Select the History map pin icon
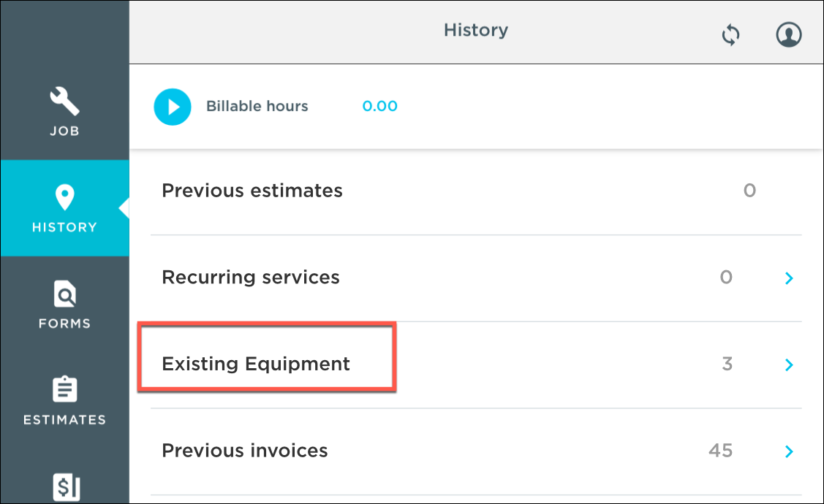The image size is (824, 504). 64,197
